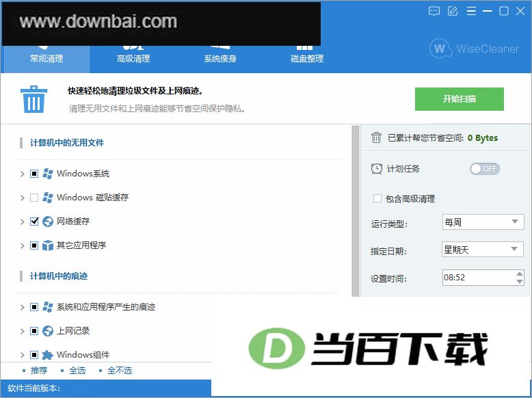Turn on the 计划任务 OFF switch
532x398 pixels.
[485, 169]
